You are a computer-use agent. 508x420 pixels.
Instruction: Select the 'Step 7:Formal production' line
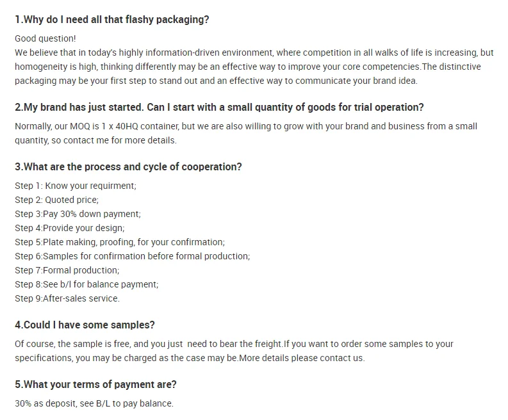(67, 270)
